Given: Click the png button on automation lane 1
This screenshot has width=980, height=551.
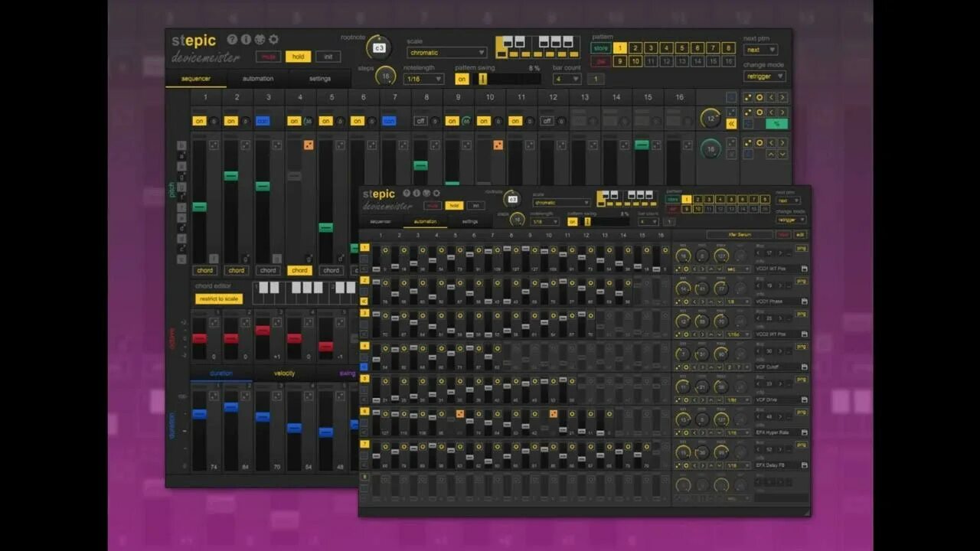Looking at the screenshot, I should coord(801,248).
